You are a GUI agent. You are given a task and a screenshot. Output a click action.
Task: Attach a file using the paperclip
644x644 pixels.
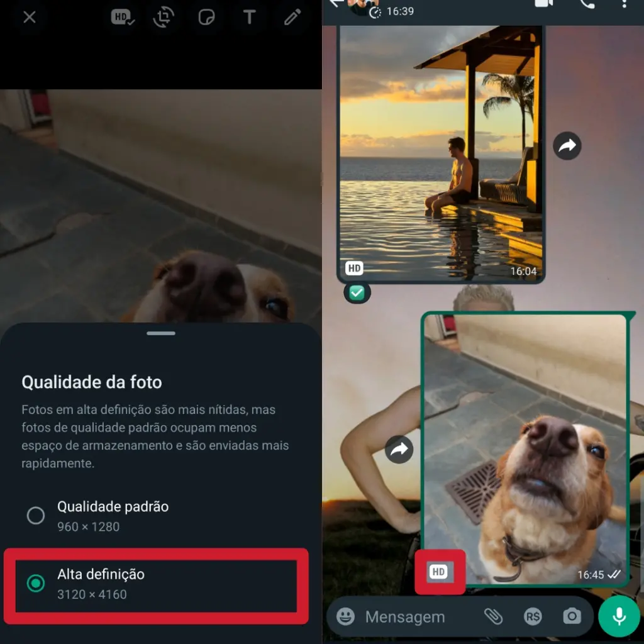click(x=494, y=617)
